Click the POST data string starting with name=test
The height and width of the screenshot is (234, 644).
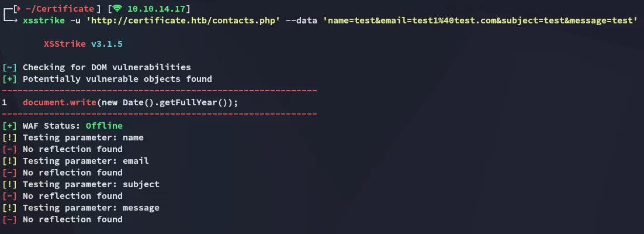(480, 20)
